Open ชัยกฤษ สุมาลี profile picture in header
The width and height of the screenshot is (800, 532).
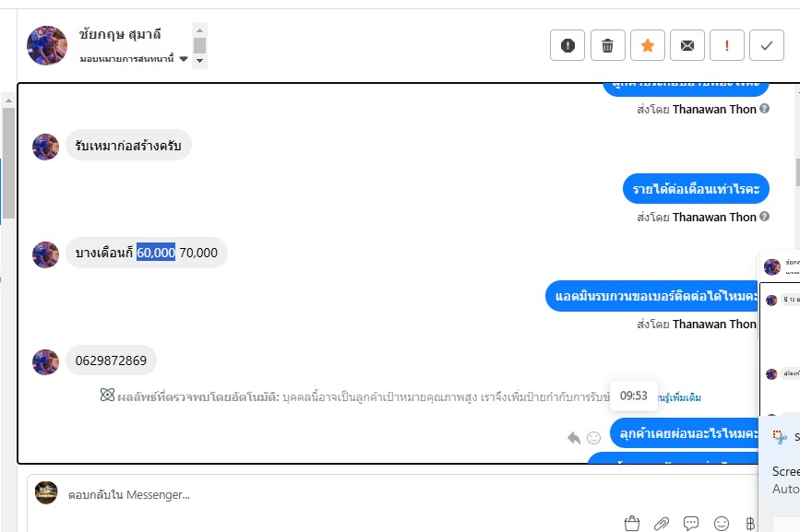point(47,46)
